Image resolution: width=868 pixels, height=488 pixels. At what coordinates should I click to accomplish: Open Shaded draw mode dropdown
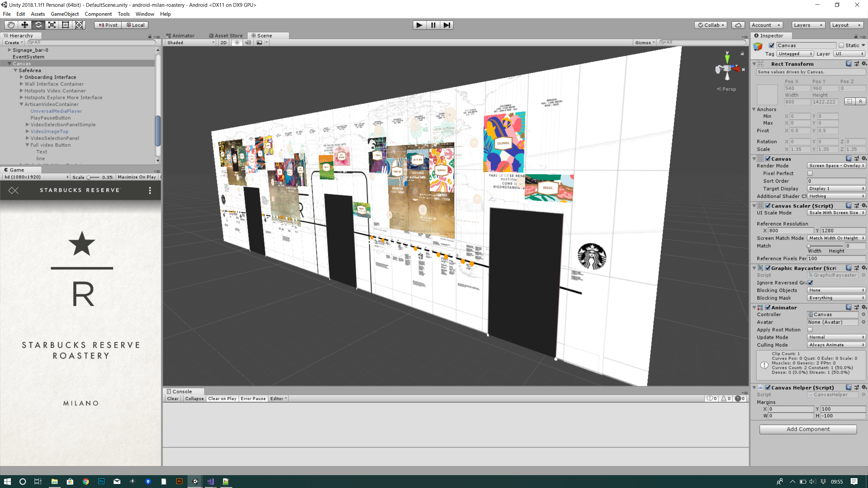pyautogui.click(x=190, y=43)
